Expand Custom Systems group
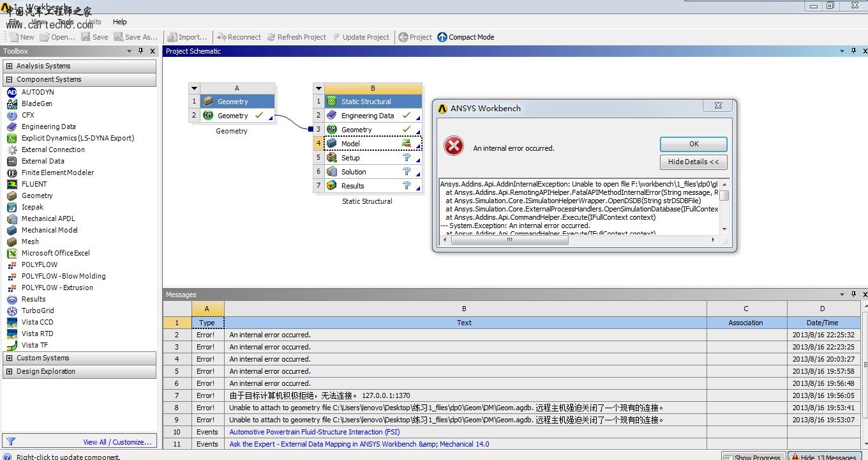Image resolution: width=868 pixels, height=460 pixels. coord(9,358)
